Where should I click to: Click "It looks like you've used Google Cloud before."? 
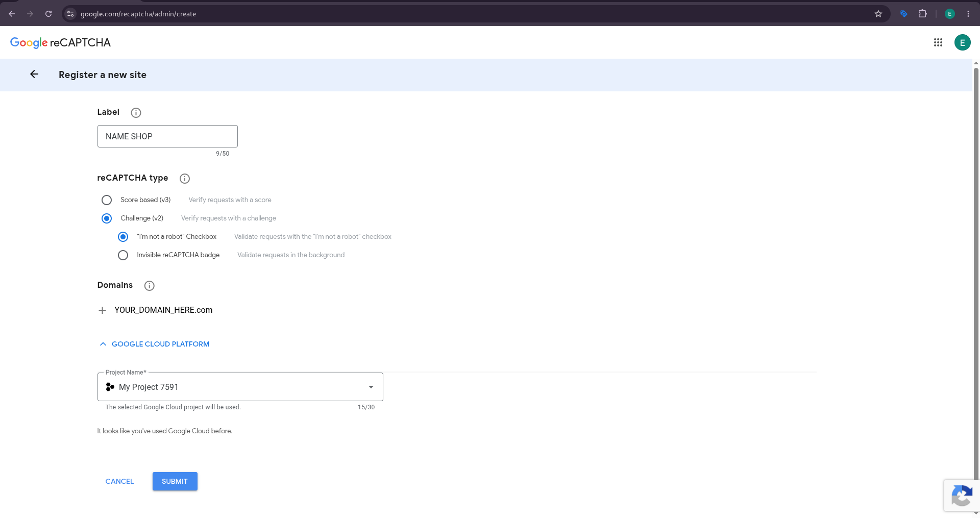click(x=165, y=431)
